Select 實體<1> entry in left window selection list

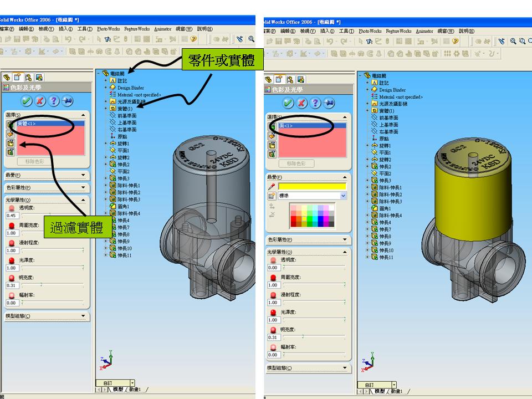point(50,124)
